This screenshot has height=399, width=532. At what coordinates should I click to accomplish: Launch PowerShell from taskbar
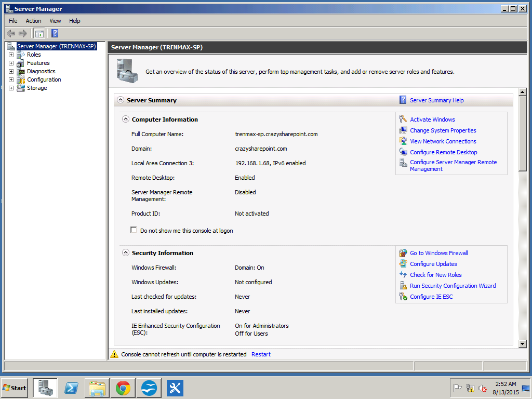[x=71, y=388]
